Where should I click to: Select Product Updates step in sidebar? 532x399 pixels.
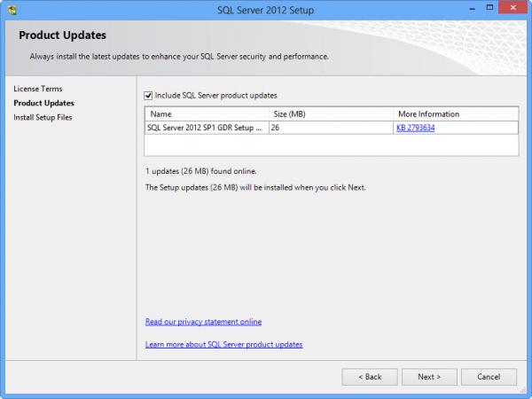tap(43, 103)
